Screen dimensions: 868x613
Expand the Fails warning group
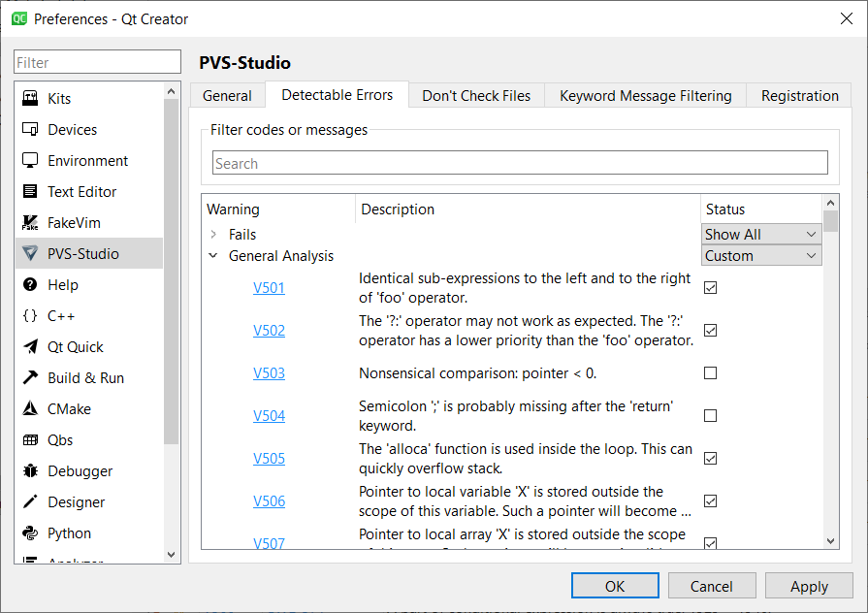(215, 234)
